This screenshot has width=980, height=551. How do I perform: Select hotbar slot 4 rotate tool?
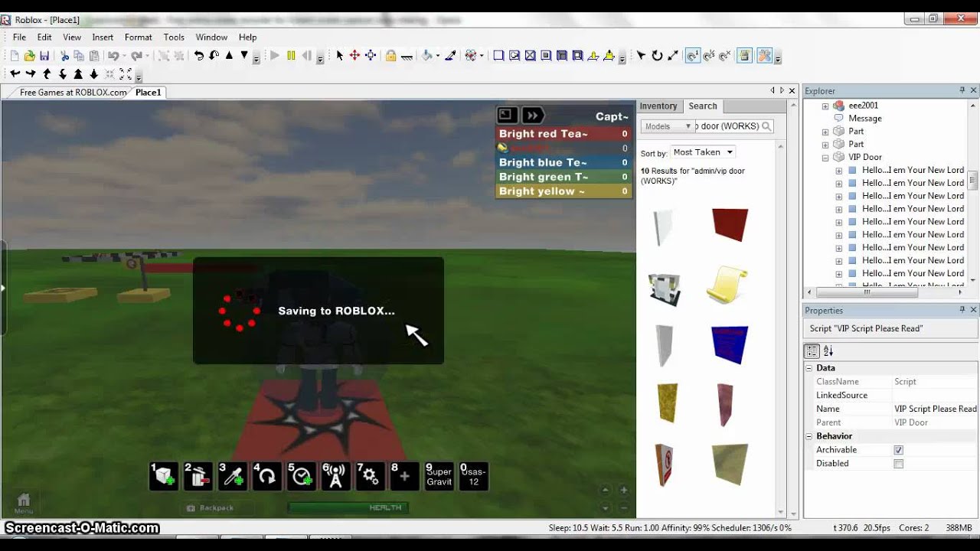pos(266,476)
